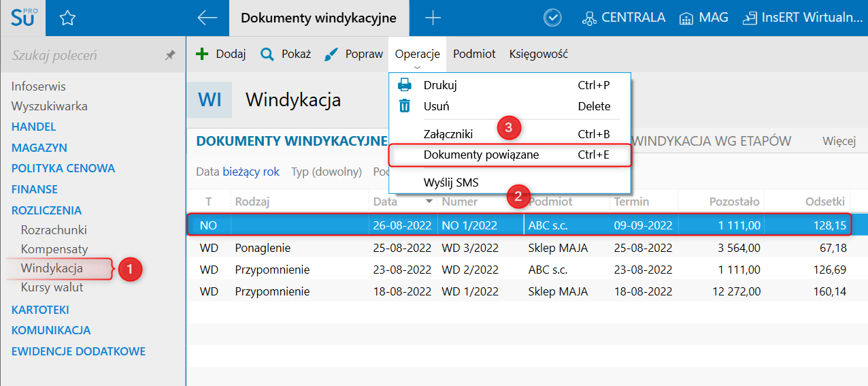Click the brush Popraw icon

point(331,54)
